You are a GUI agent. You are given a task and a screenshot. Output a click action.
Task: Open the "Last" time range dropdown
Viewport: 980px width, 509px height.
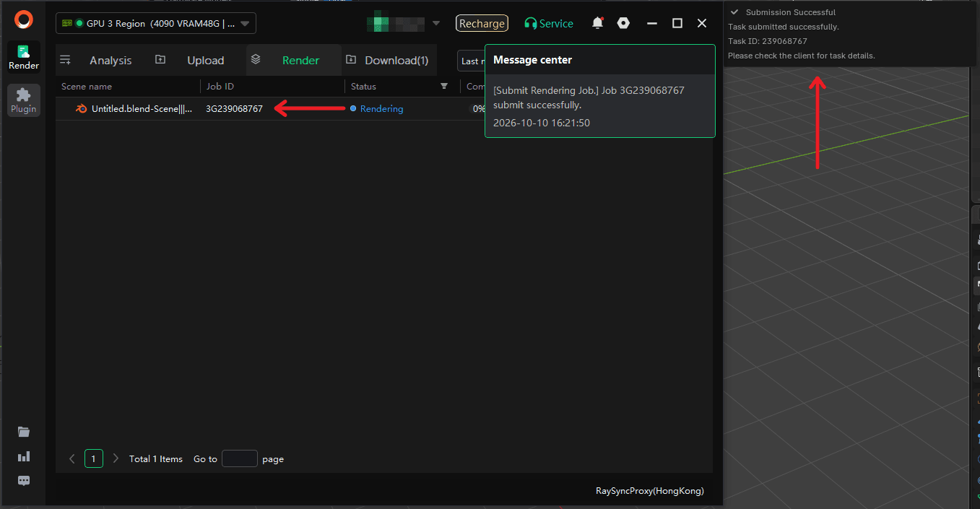471,61
